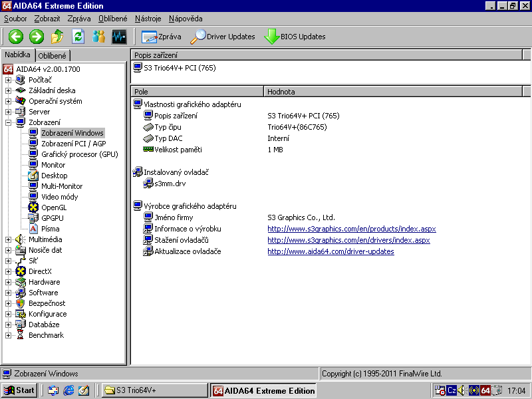Expand the Počítač tree node

[9, 80]
